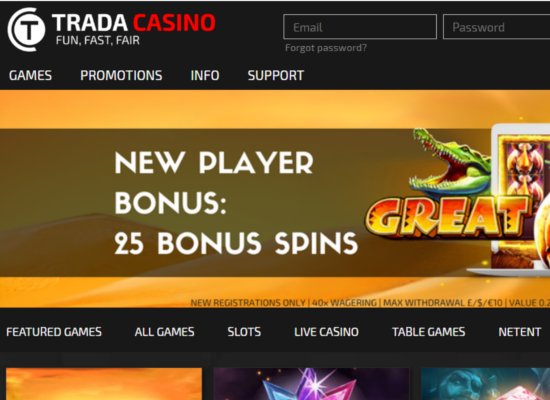Select the Info menu item

tap(205, 75)
